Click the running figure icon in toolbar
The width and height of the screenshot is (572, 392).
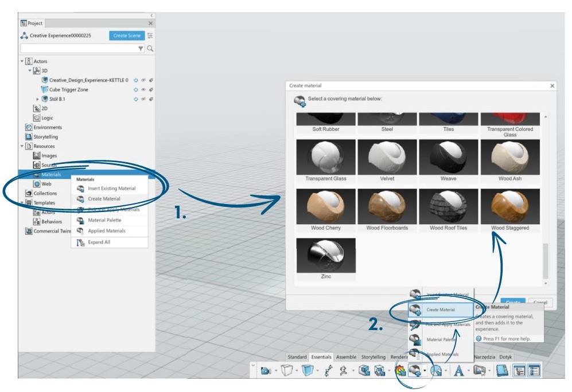click(x=344, y=371)
